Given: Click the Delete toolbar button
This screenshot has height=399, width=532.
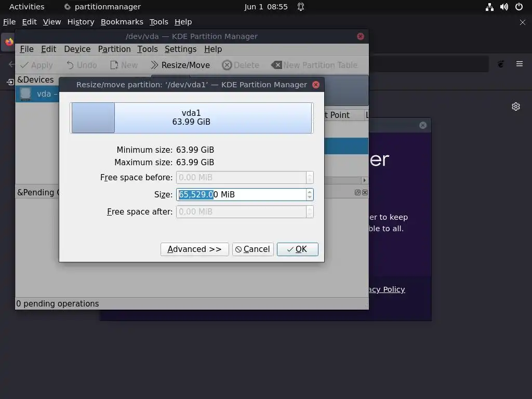Looking at the screenshot, I should (241, 65).
